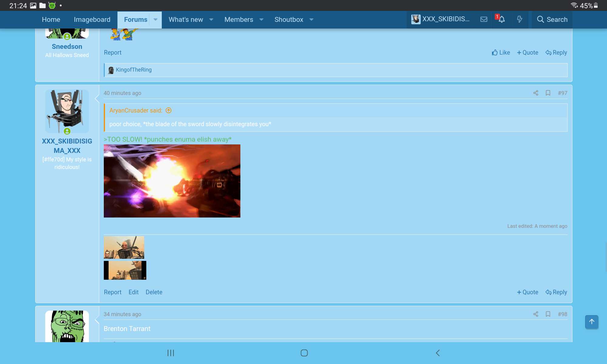Expand the What's new dropdown arrow
607x364 pixels.
pos(211,19)
